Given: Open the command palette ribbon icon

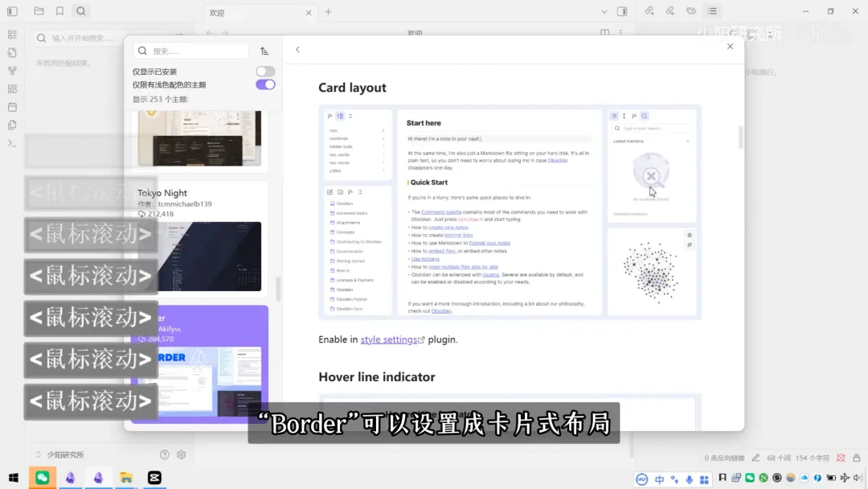Looking at the screenshot, I should pyautogui.click(x=12, y=143).
